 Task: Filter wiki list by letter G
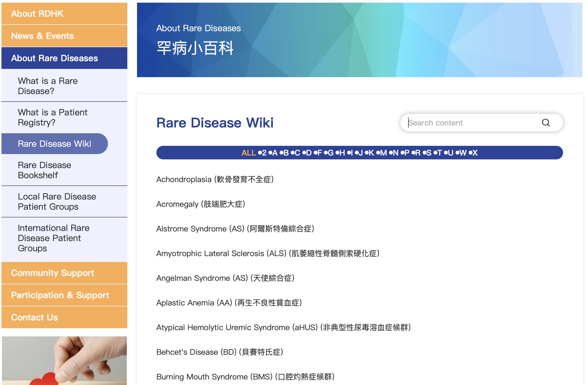[x=330, y=153]
